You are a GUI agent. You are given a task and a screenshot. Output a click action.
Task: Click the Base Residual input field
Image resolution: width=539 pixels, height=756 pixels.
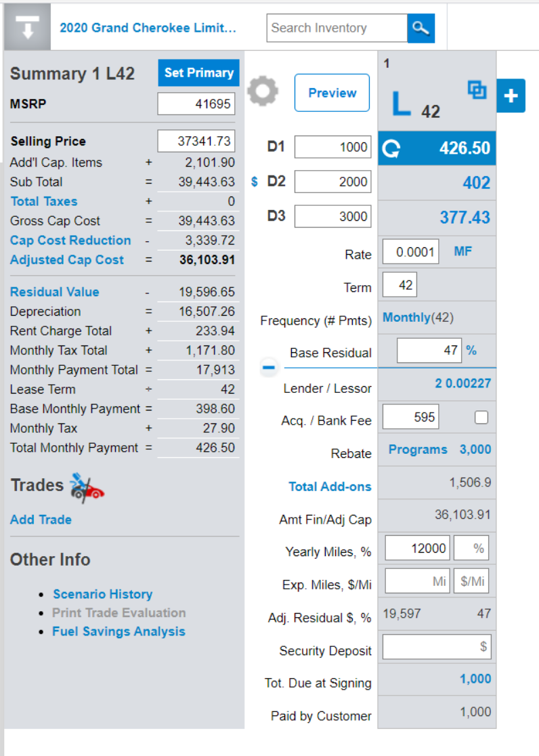[429, 350]
